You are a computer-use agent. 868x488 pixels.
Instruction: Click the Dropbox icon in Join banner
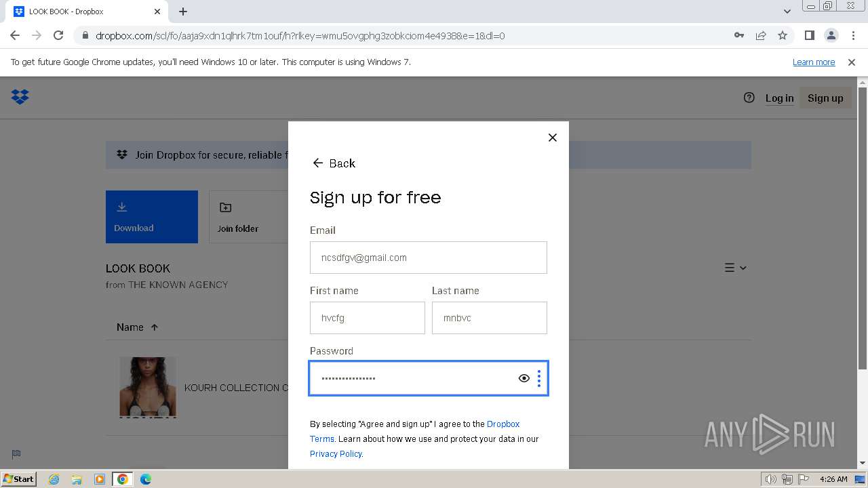tap(122, 155)
